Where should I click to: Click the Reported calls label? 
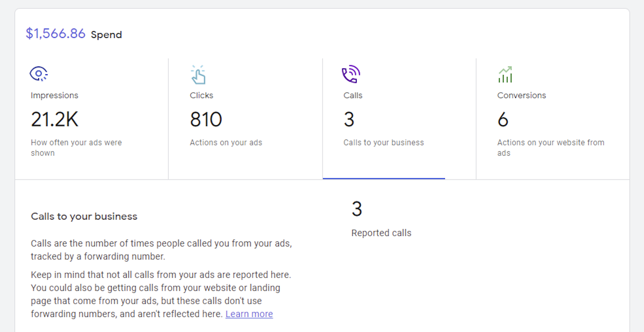click(381, 233)
